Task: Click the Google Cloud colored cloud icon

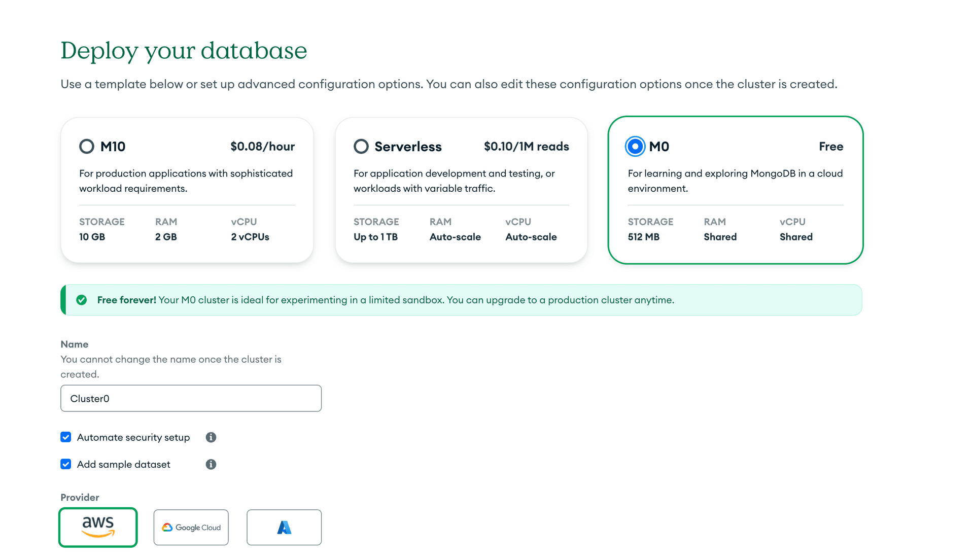Action: tap(167, 527)
